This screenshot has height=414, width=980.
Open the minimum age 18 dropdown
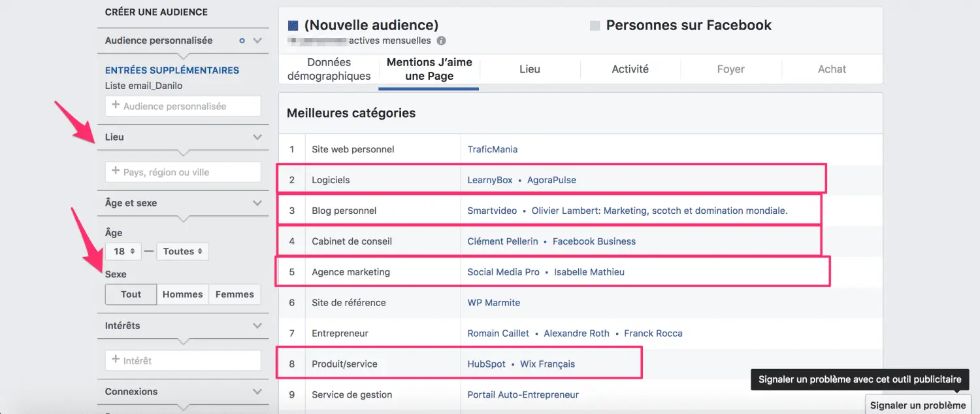click(123, 251)
